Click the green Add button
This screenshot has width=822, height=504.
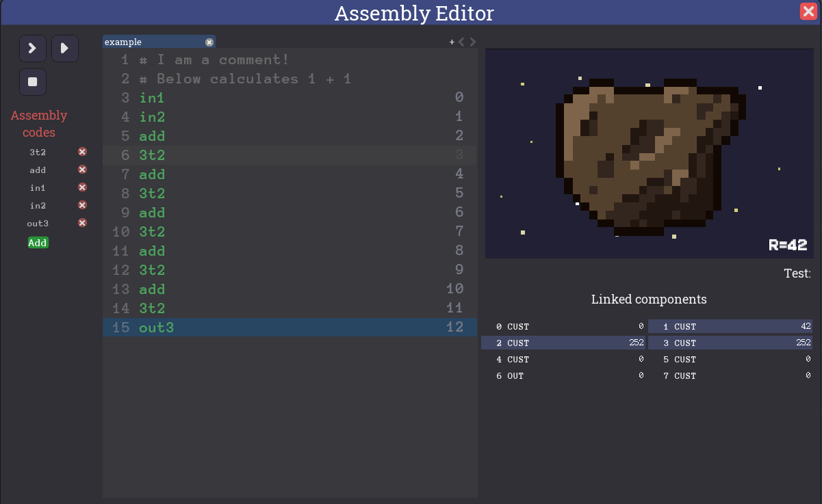pyautogui.click(x=38, y=243)
